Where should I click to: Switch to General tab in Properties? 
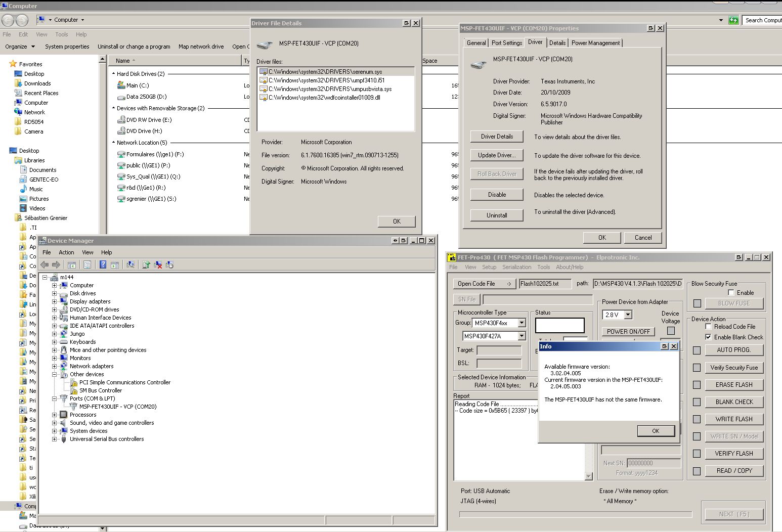point(476,43)
